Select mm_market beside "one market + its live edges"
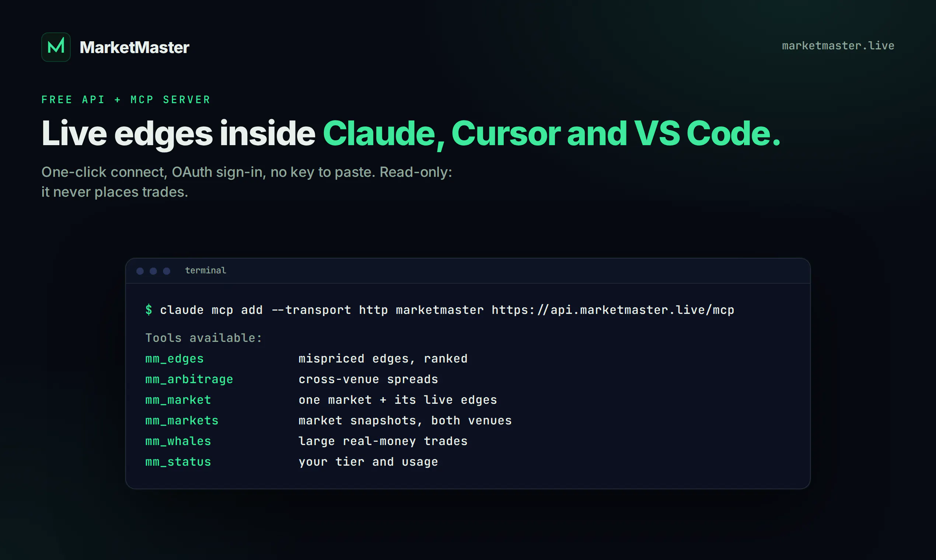 [178, 400]
